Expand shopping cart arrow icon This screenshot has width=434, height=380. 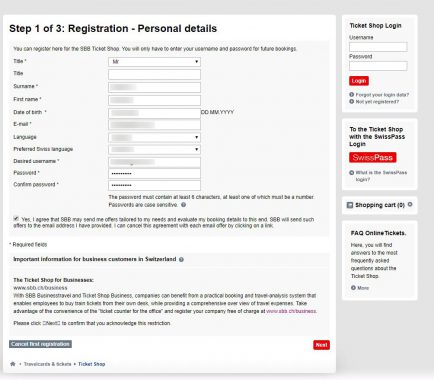tap(410, 204)
